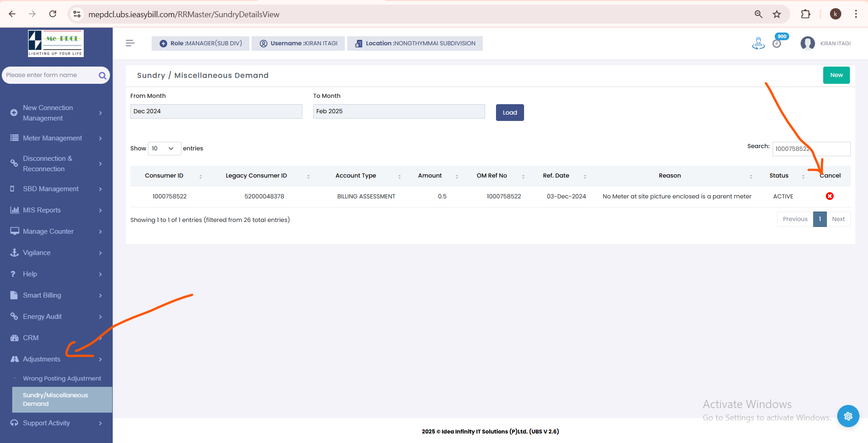Click OM Ref No cell 1000758522

coord(504,197)
